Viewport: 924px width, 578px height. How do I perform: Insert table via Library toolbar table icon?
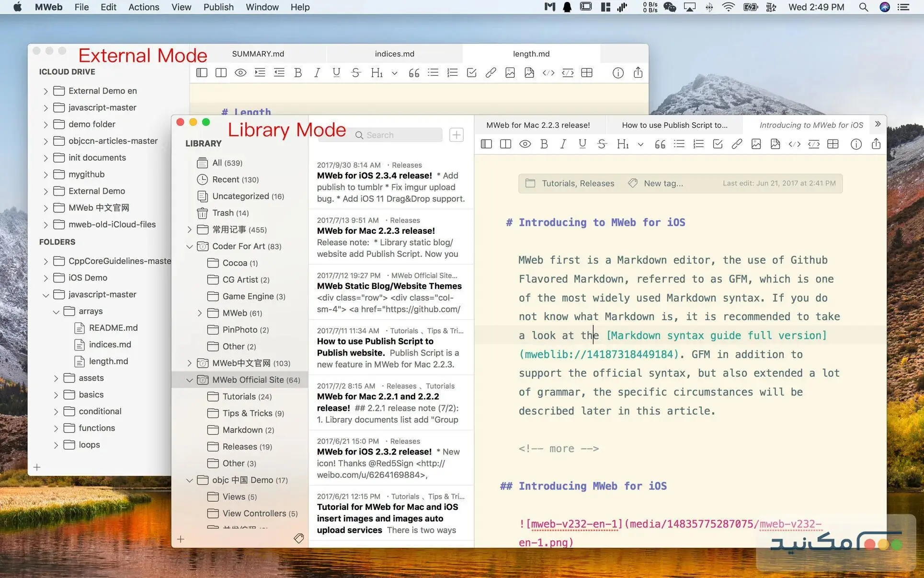pyautogui.click(x=833, y=144)
